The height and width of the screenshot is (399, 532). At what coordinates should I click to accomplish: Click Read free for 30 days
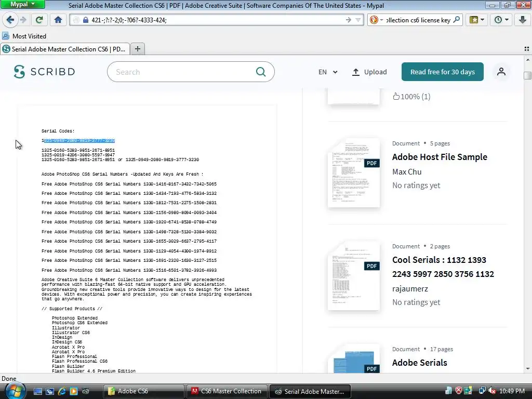[x=443, y=72]
